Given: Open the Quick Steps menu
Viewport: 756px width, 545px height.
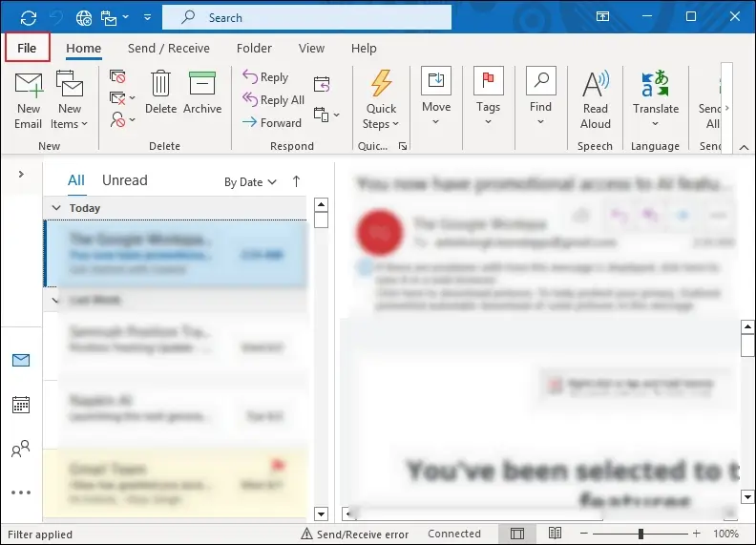Looking at the screenshot, I should [x=381, y=100].
